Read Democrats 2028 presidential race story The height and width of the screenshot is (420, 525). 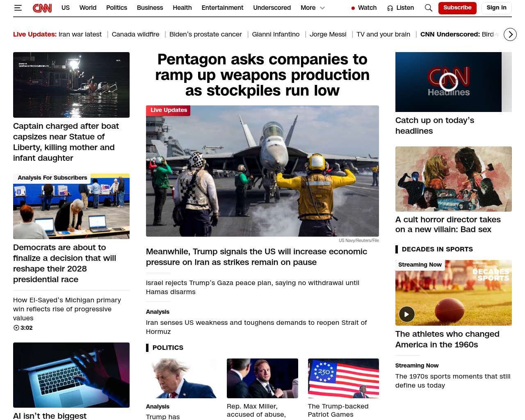(x=64, y=263)
